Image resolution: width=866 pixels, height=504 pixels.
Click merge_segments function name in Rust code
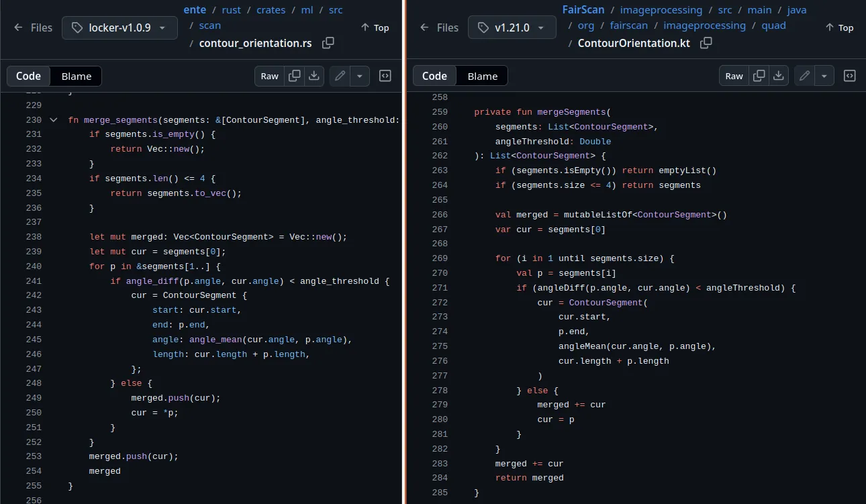coord(121,120)
